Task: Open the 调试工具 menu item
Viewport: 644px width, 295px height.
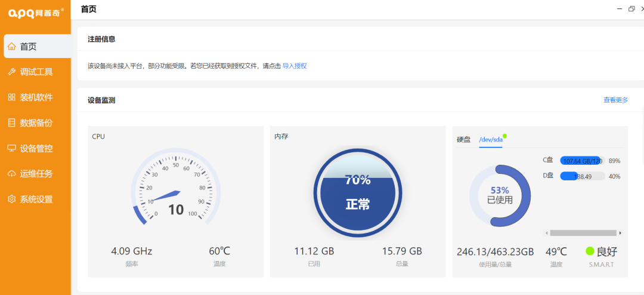Action: [36, 72]
